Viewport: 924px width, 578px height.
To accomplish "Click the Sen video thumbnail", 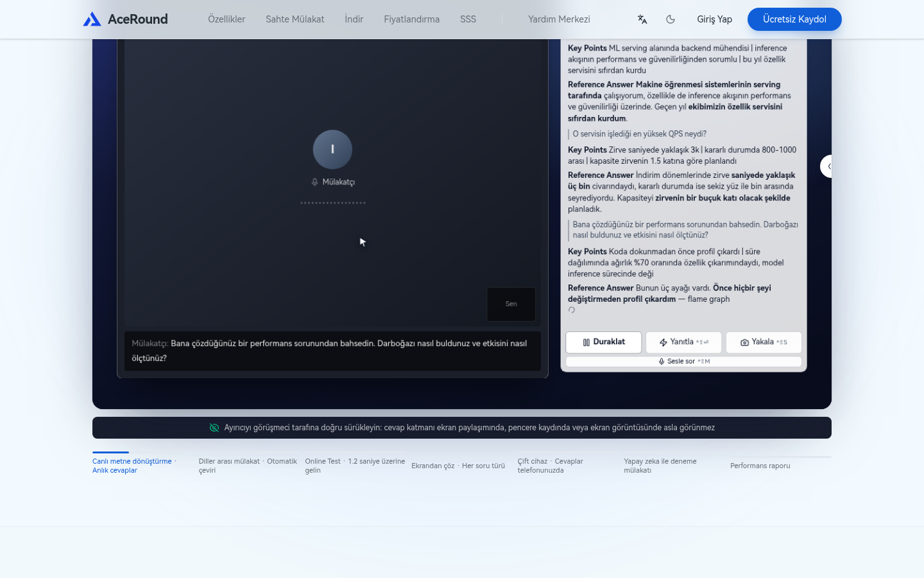I will pyautogui.click(x=511, y=304).
